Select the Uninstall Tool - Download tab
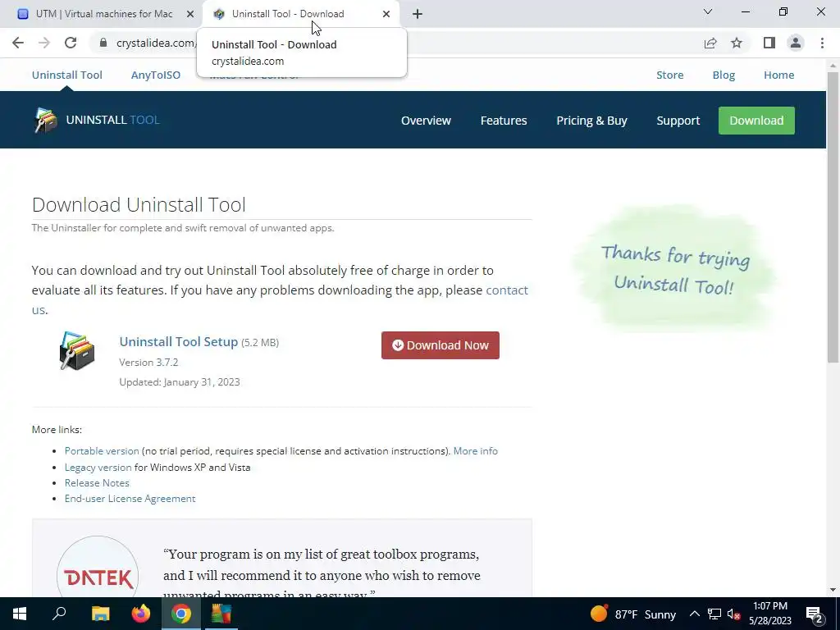The height and width of the screenshot is (630, 840). [302, 14]
